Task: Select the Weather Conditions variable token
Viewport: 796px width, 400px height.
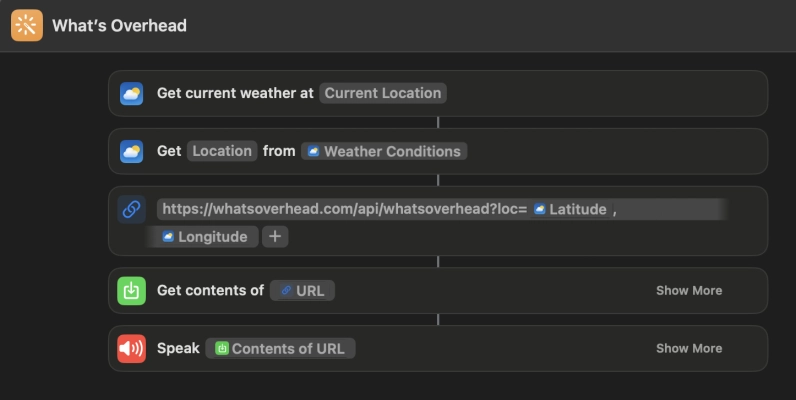Action: pos(384,151)
